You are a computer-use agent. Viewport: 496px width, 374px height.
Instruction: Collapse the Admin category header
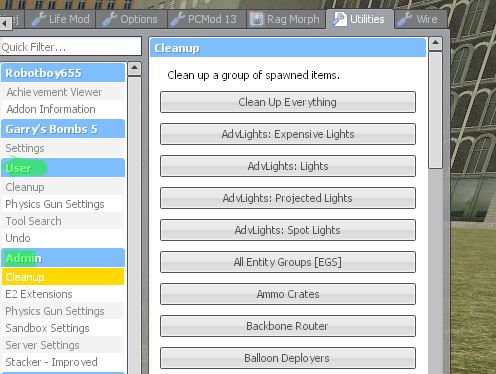pyautogui.click(x=63, y=258)
